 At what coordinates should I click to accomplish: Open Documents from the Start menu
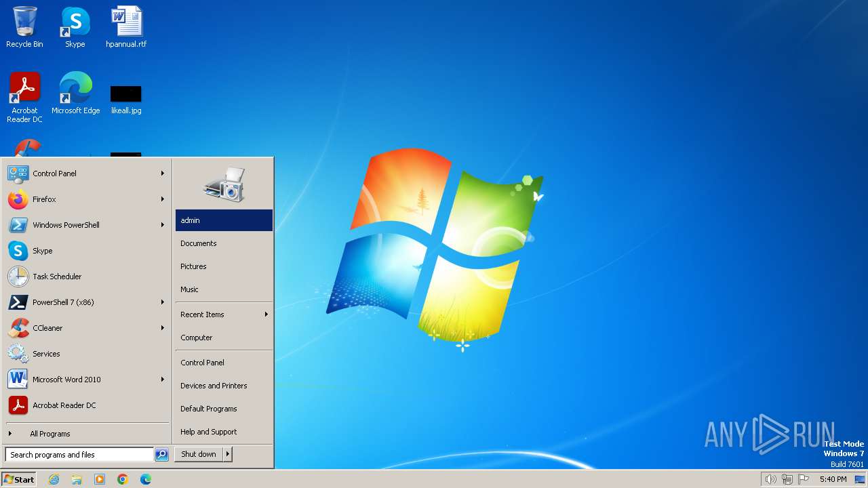click(x=224, y=243)
